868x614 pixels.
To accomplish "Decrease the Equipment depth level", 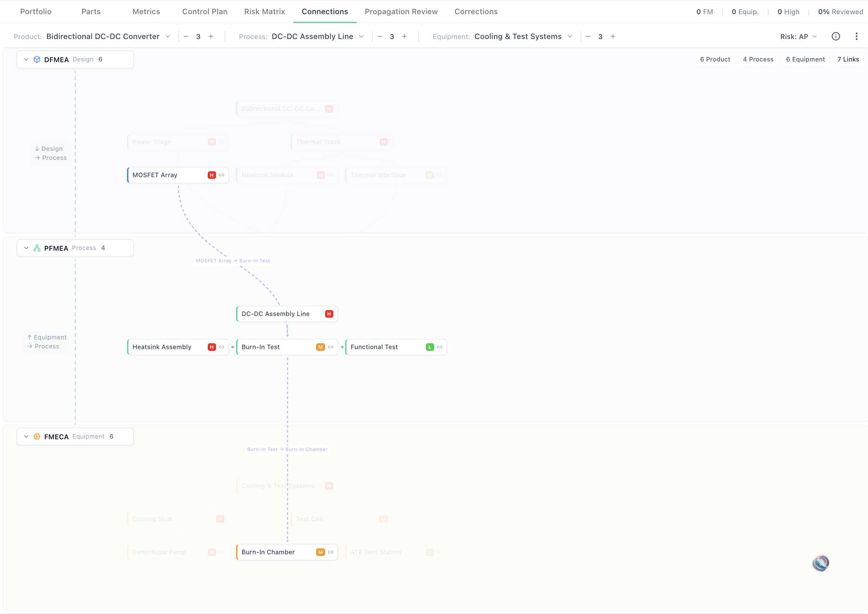I will point(588,36).
